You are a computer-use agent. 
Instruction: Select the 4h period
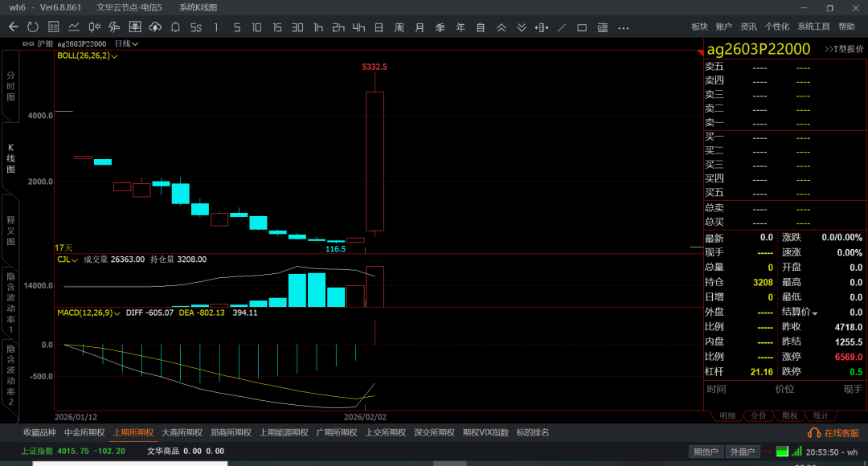click(358, 27)
